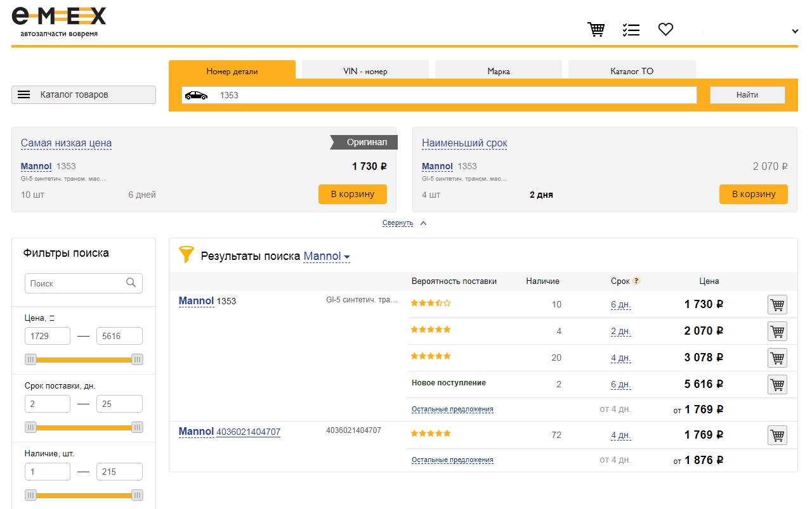Screen dimensions: 812x509
Task: Open the Самая низкая цена heading link
Action: tap(66, 143)
